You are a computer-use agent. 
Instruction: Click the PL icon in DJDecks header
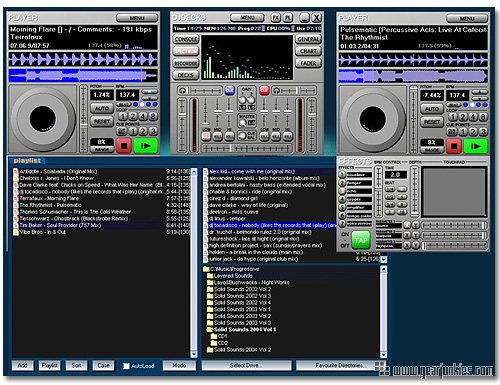288,17
